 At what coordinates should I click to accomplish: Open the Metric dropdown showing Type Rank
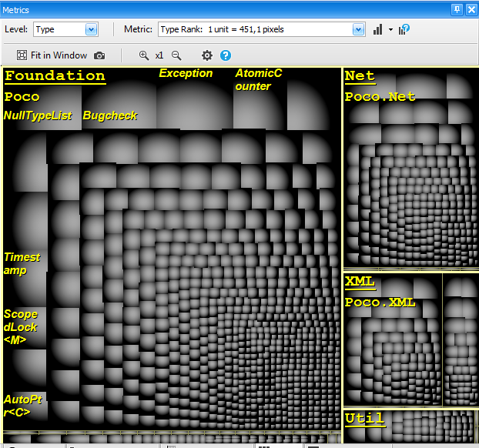[262, 29]
